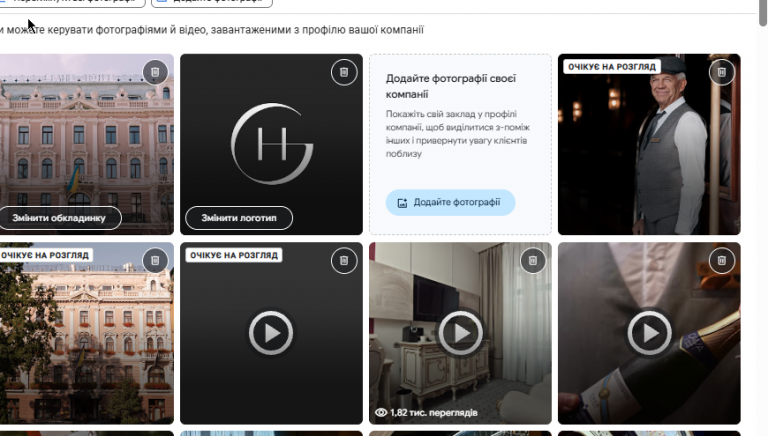Click heading Додайте фотографії своєї компанії
This screenshot has width=768, height=436.
pos(451,86)
